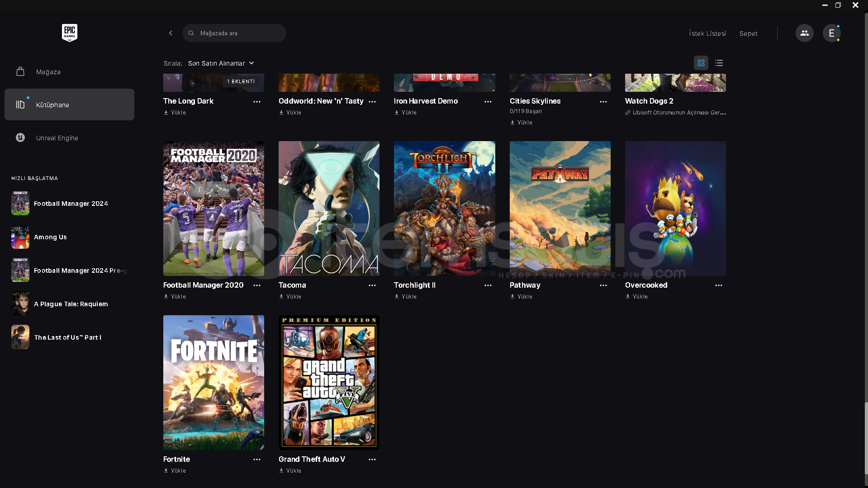The width and height of the screenshot is (868, 488).
Task: Click Yükle under Iron Harvest Demo
Action: (406, 113)
